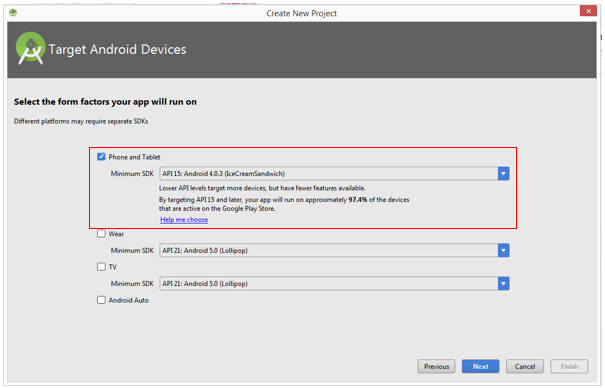The image size is (605, 388).
Task: Go back with the Previous button
Action: [x=436, y=366]
